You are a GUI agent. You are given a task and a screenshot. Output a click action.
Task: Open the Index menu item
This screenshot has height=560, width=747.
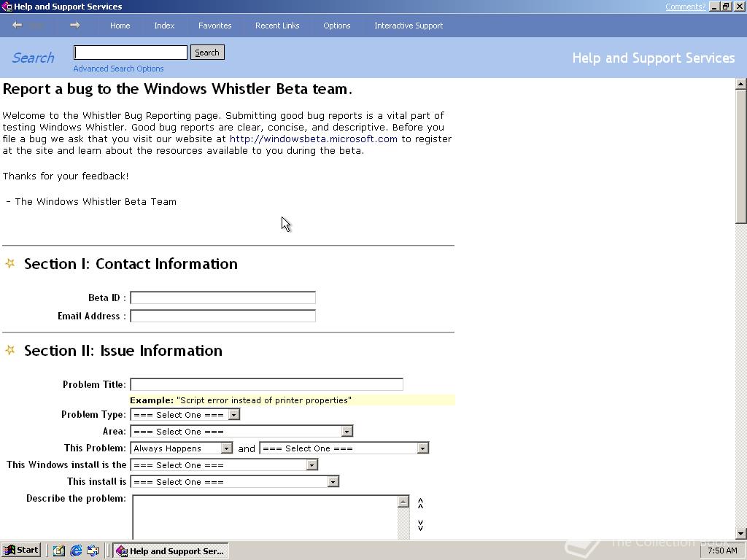coord(164,26)
